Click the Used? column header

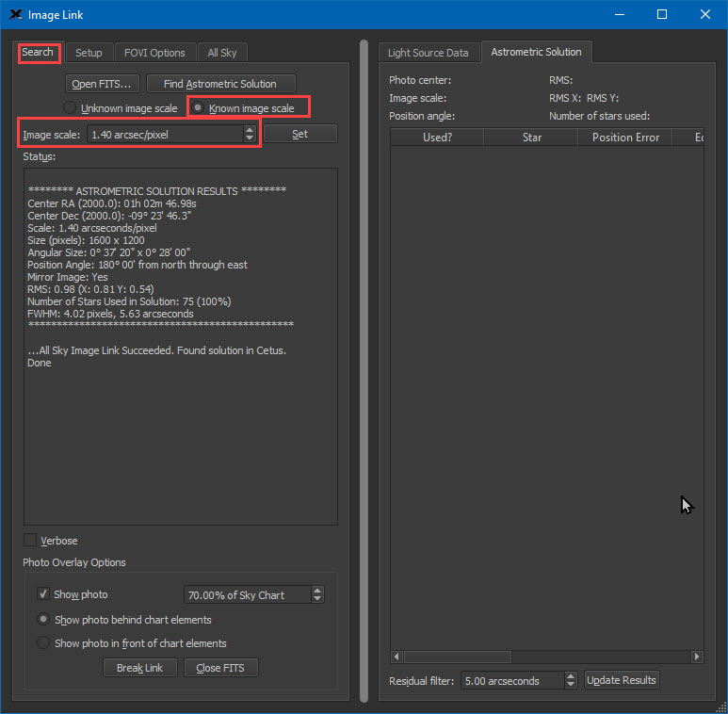(437, 138)
